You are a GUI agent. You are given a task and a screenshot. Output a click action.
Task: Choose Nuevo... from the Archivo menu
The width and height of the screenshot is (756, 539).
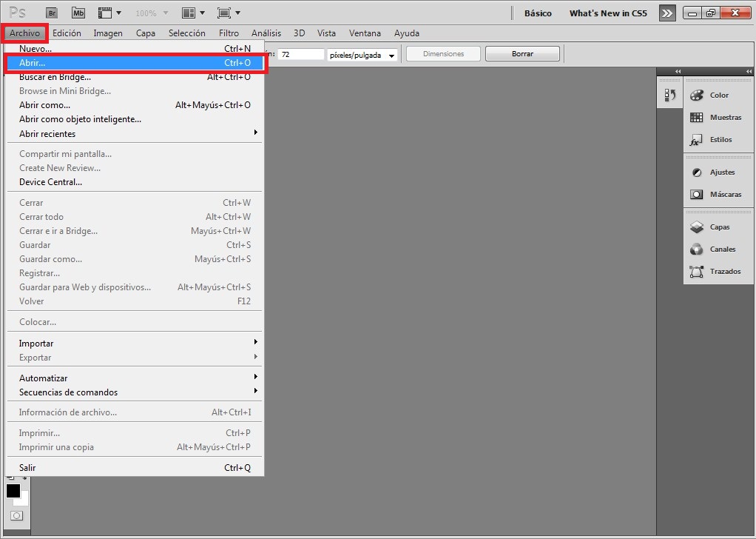(135, 48)
